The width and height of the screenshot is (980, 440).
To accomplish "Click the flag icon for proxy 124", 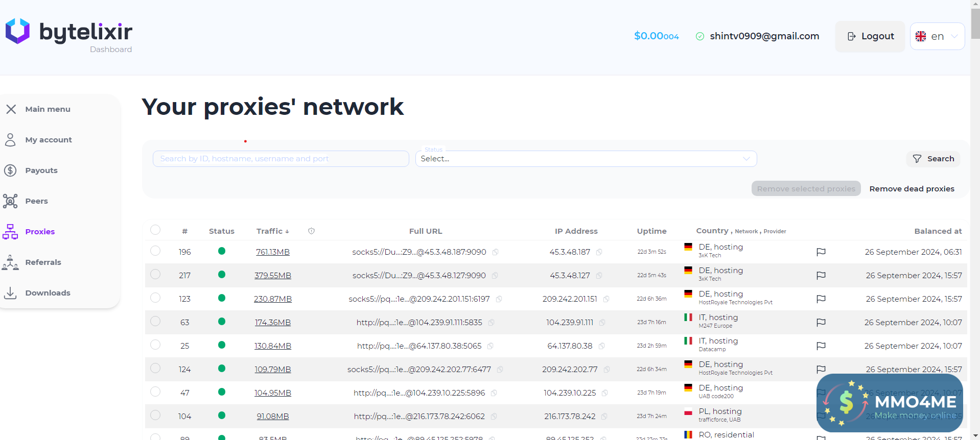I will pos(821,370).
